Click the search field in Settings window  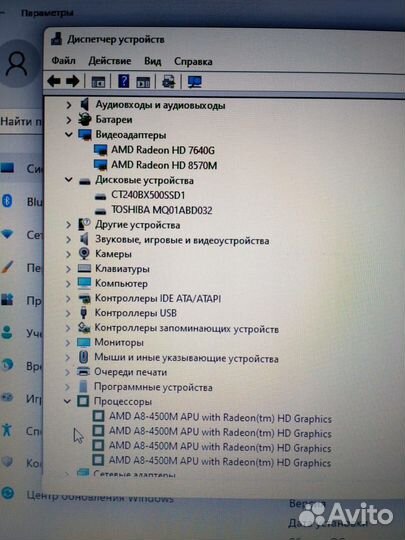(21, 122)
